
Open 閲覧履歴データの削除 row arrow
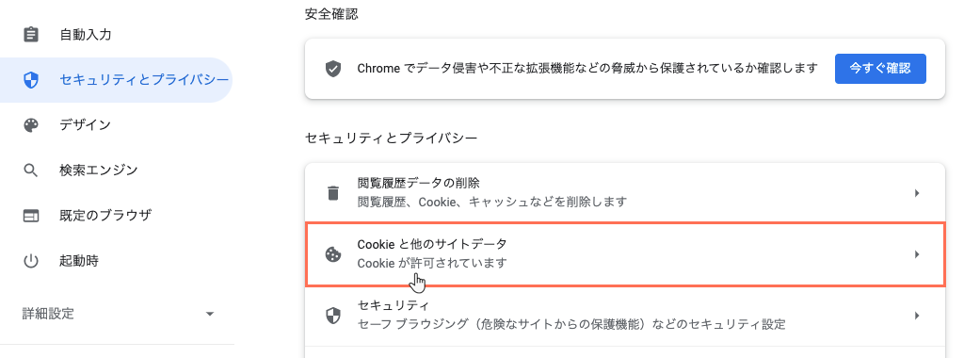(917, 193)
